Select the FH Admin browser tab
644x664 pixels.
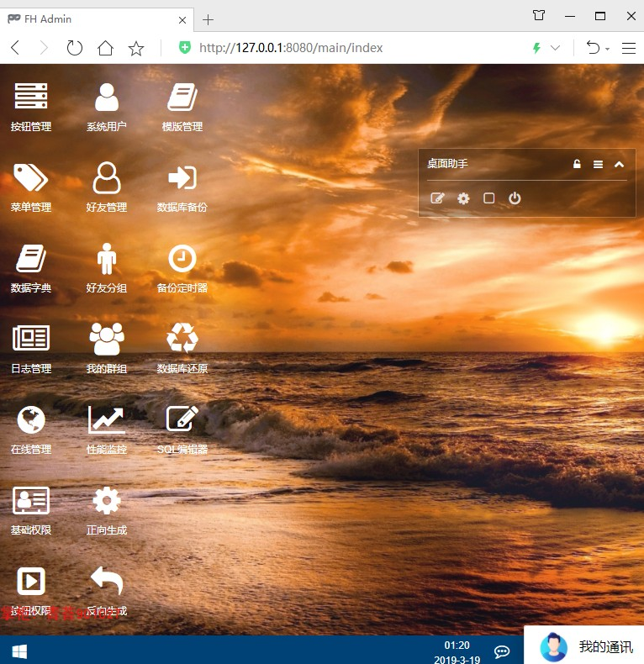97,19
